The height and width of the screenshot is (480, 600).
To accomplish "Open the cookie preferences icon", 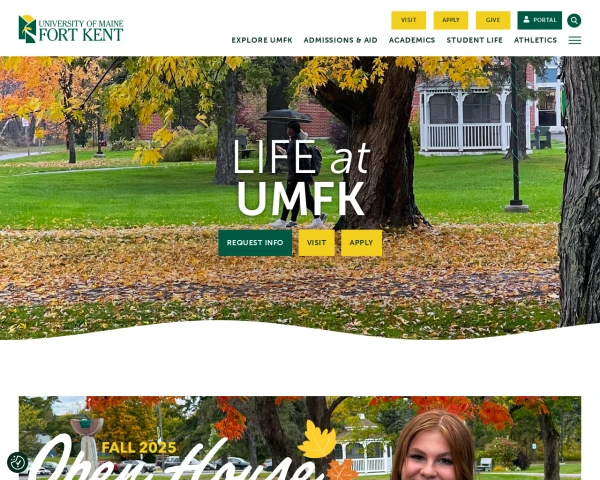I will click(18, 462).
